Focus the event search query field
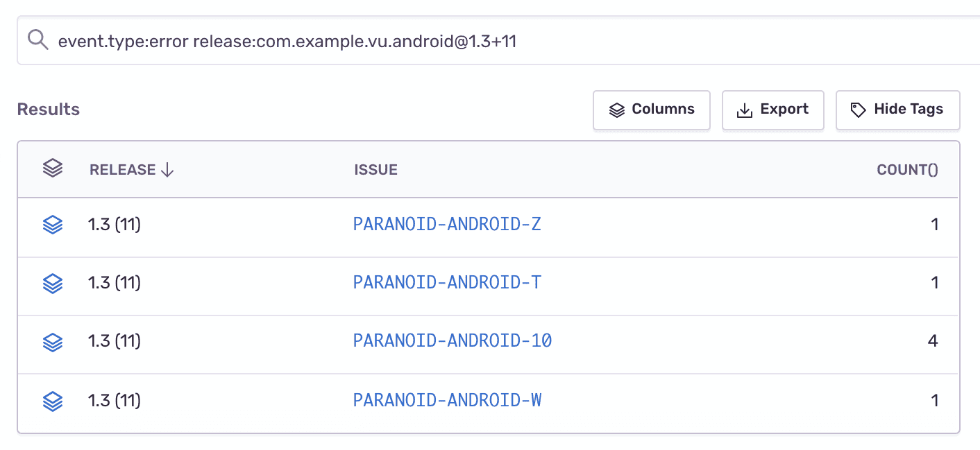Viewport: 980px width, 450px height. 486,41
